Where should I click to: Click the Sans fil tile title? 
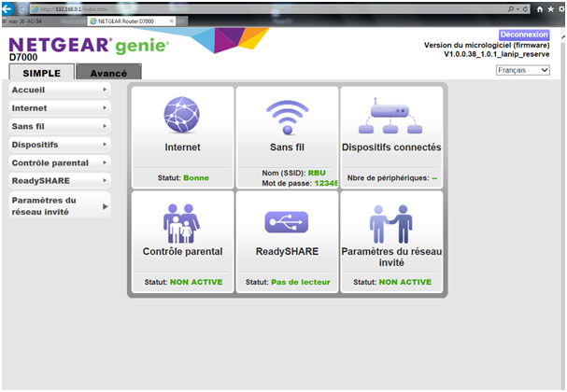tap(287, 147)
